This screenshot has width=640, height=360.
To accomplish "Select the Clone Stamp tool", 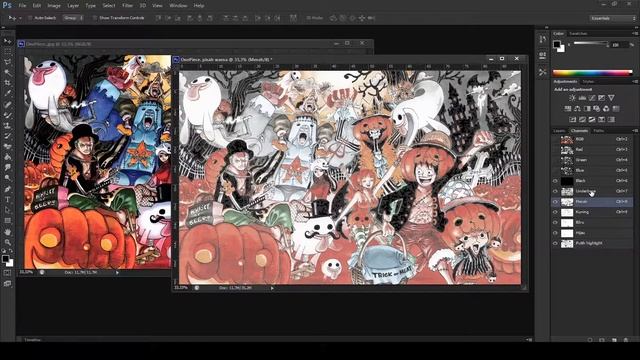I will coord(7,126).
